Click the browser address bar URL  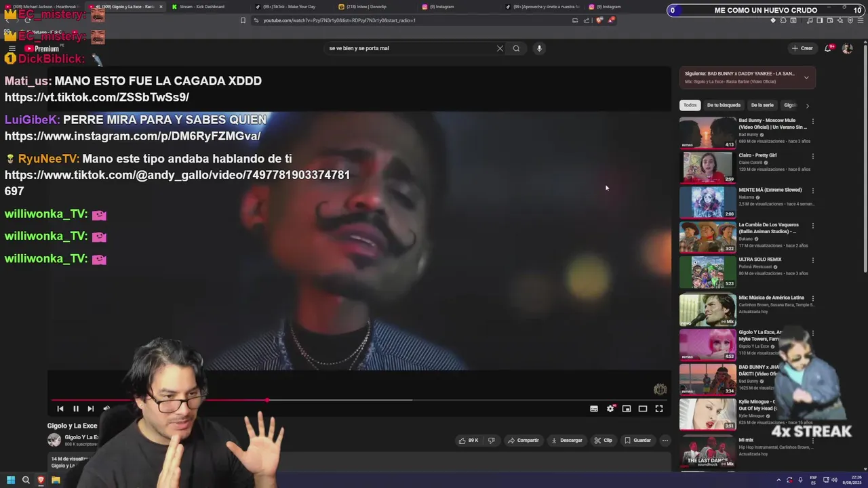click(x=339, y=20)
